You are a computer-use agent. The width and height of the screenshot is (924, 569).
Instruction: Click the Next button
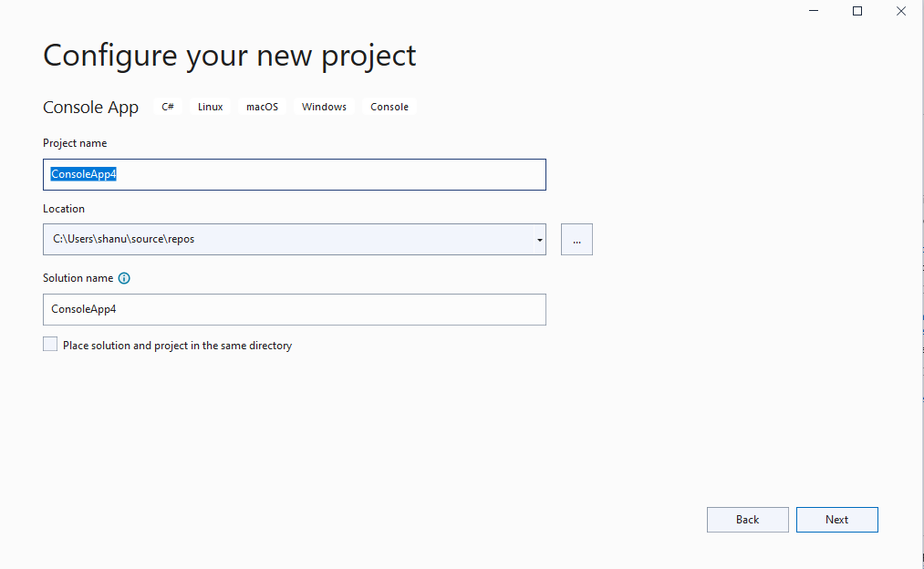coord(836,520)
